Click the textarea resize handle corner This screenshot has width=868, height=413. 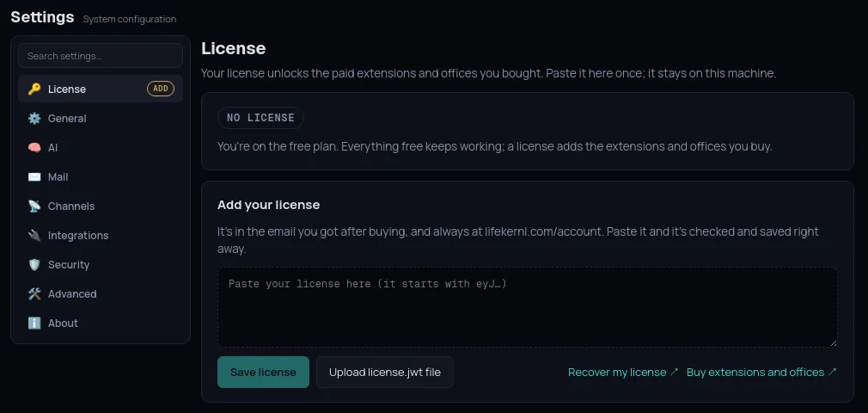(x=833, y=343)
